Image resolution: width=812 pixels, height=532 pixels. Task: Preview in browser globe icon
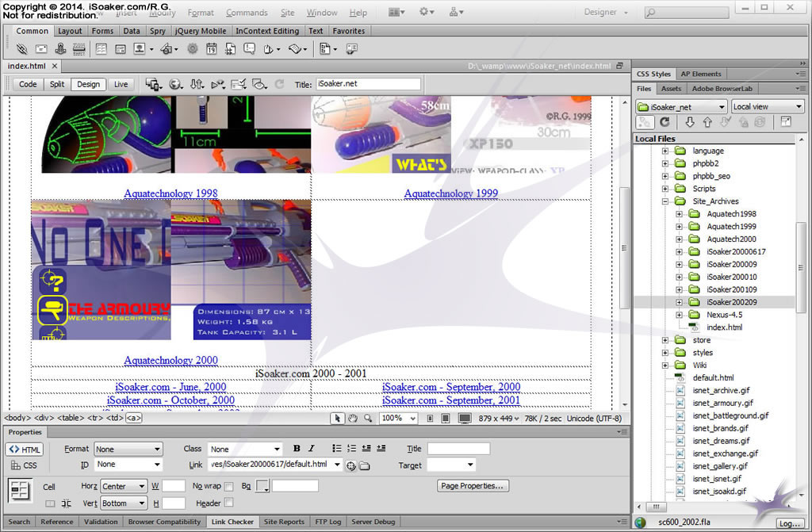coord(176,84)
